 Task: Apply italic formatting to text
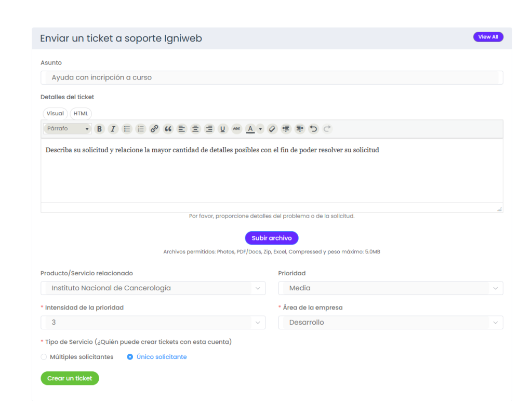[x=113, y=129]
